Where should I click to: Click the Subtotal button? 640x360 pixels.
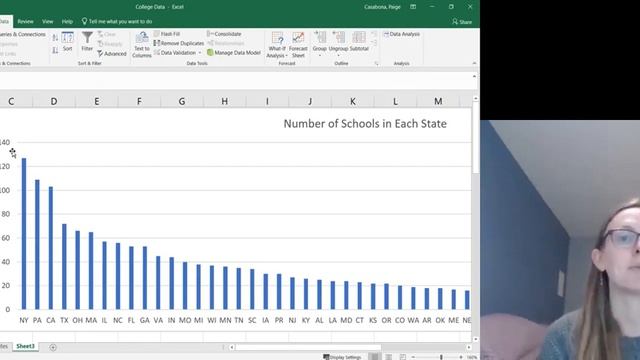coord(359,41)
